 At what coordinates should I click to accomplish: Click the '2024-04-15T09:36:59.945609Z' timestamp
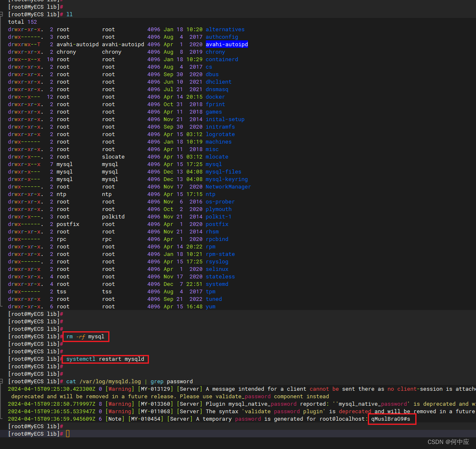coord(52,419)
